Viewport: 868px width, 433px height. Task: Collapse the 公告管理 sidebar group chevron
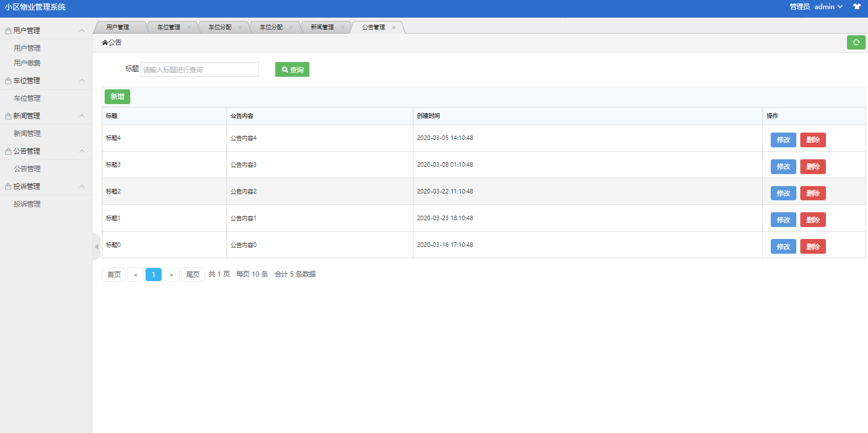[x=82, y=151]
